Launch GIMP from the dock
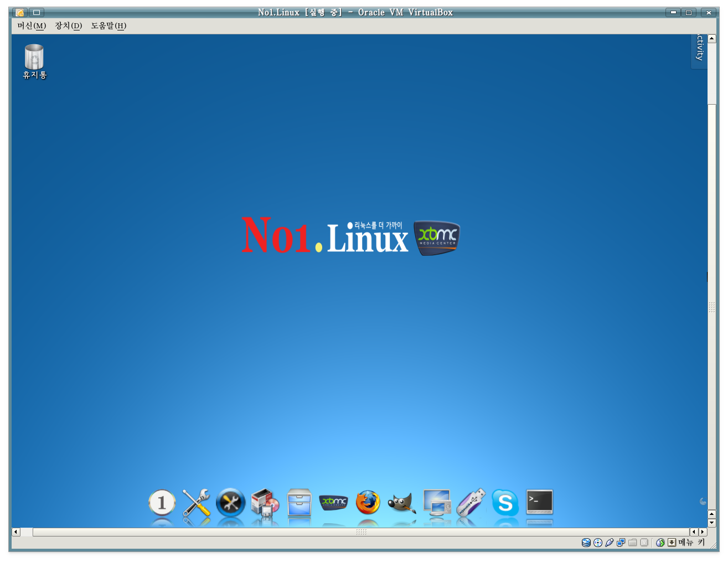The width and height of the screenshot is (728, 562). coord(402,503)
